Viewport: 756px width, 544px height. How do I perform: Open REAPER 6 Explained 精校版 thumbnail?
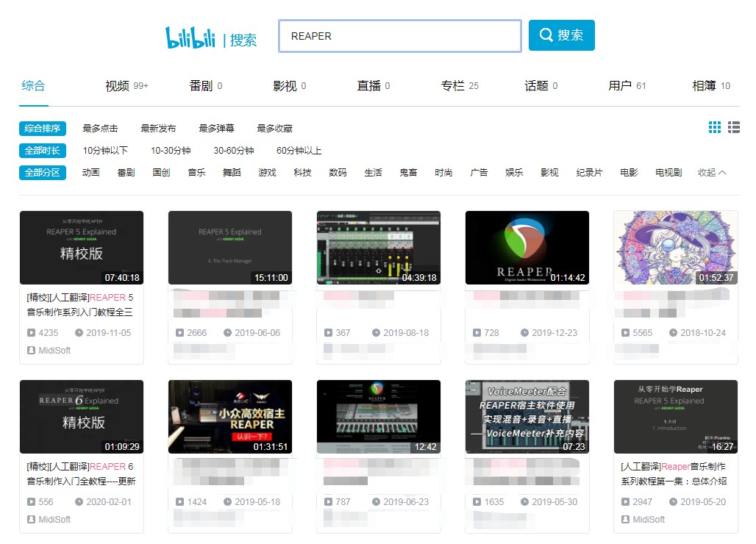pyautogui.click(x=82, y=417)
